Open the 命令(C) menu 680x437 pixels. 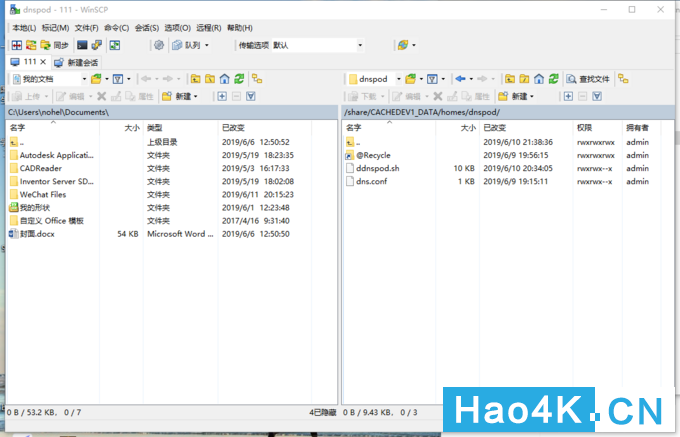pos(116,28)
